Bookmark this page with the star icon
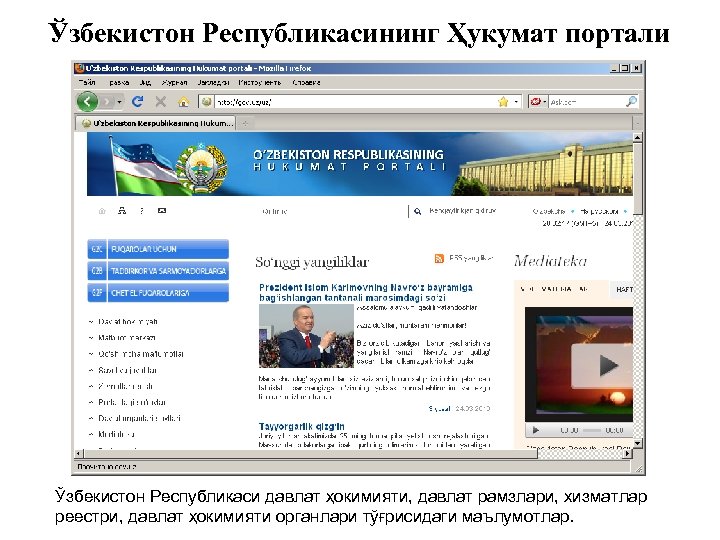 [x=503, y=101]
